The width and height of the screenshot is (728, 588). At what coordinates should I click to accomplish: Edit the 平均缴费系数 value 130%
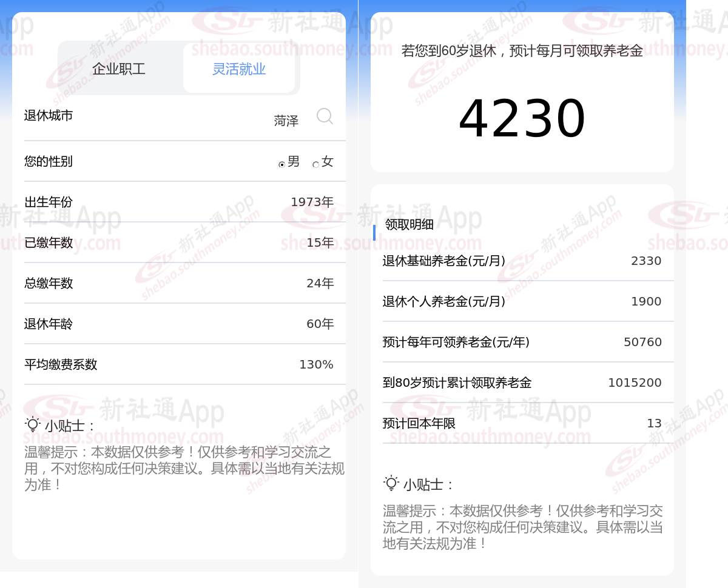coord(316,364)
